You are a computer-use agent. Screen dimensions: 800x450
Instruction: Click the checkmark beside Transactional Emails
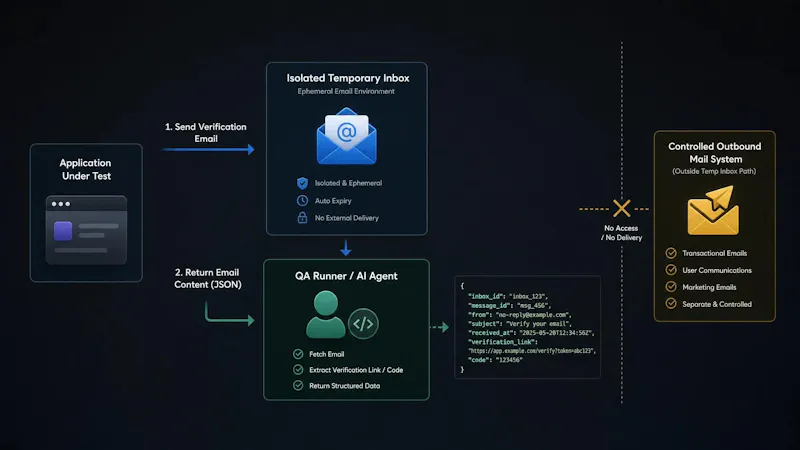pos(671,253)
